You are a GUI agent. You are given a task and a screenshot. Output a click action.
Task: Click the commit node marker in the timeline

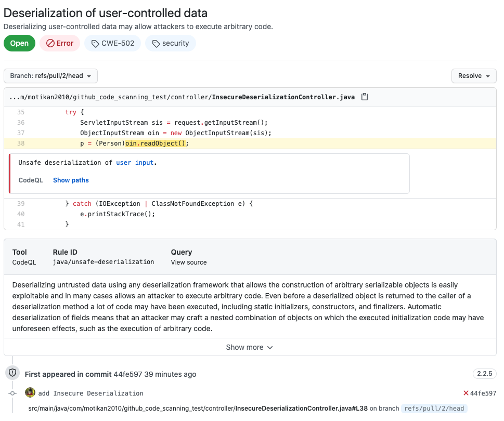pos(12,393)
